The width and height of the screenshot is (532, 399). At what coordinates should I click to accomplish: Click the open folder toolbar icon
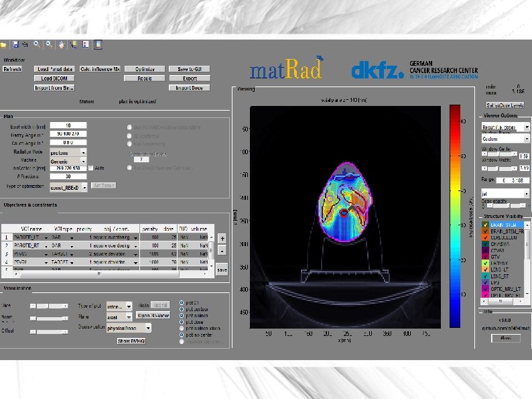(x=3, y=45)
